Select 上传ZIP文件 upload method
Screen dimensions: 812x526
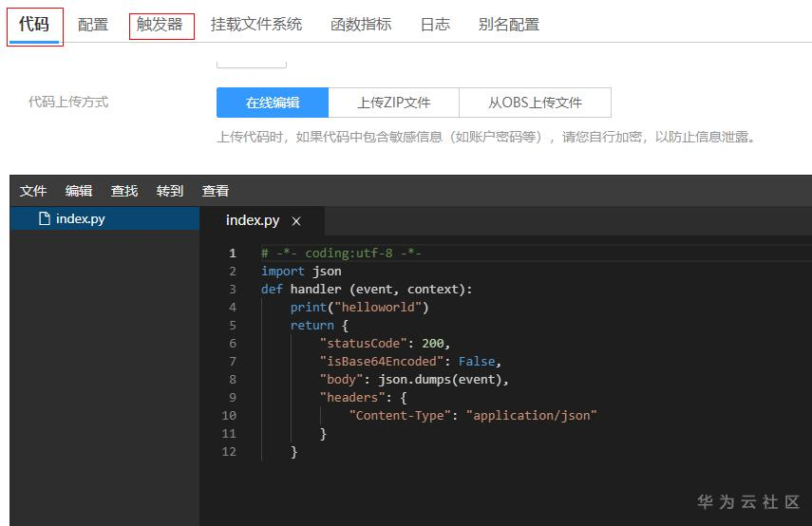click(393, 103)
